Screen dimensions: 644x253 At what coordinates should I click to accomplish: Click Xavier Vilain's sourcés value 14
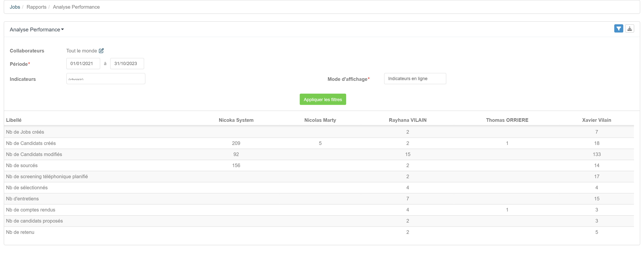point(597,165)
